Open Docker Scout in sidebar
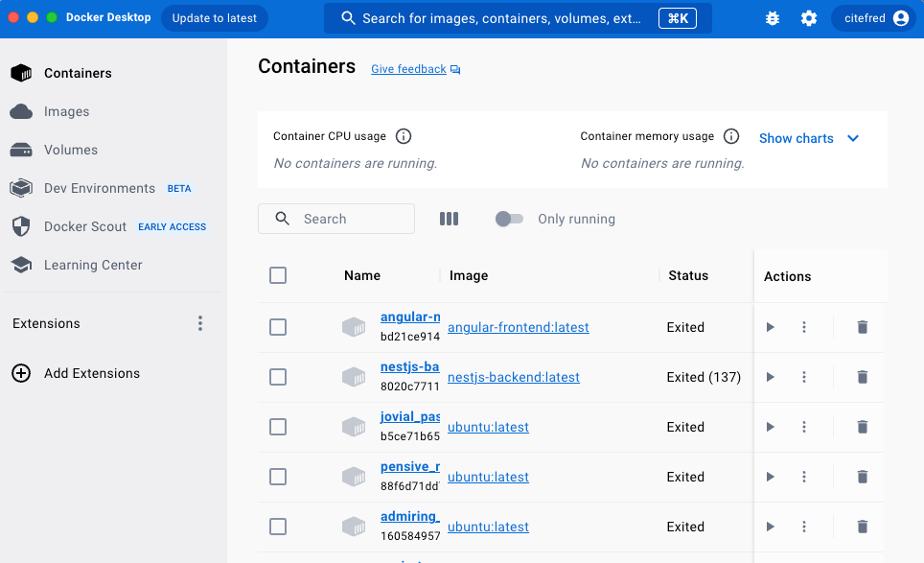The image size is (924, 563). 112,226
